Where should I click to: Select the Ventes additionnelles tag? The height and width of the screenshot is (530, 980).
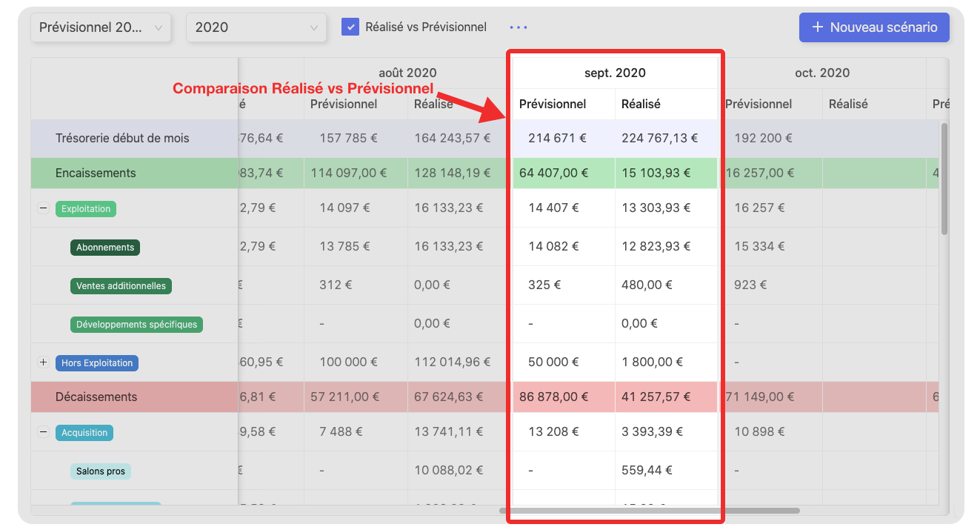click(121, 286)
